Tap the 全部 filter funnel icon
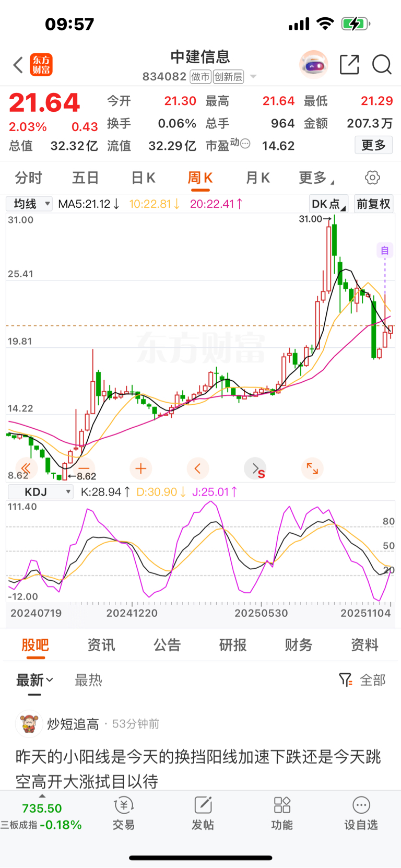Viewport: 401px width, 868px height. 346,680
